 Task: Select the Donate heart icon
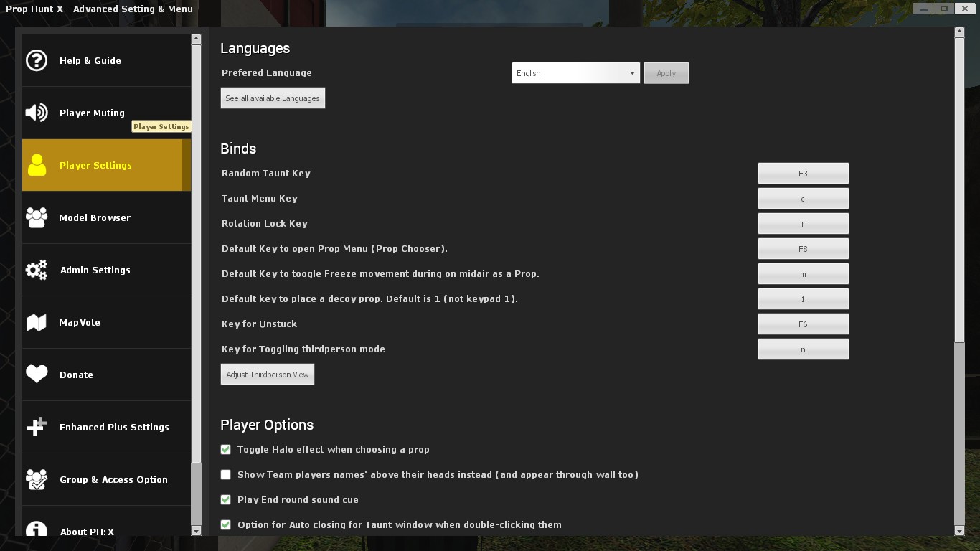pyautogui.click(x=37, y=375)
